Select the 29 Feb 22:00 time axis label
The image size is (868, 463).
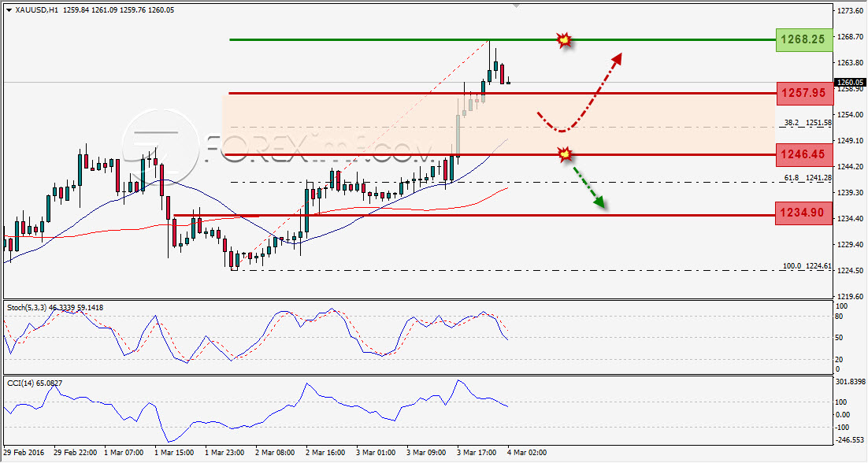pyautogui.click(x=76, y=453)
